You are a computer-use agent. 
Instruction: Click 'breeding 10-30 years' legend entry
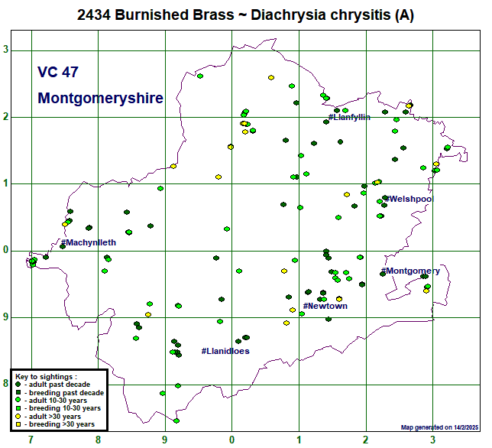pyautogui.click(x=65, y=408)
